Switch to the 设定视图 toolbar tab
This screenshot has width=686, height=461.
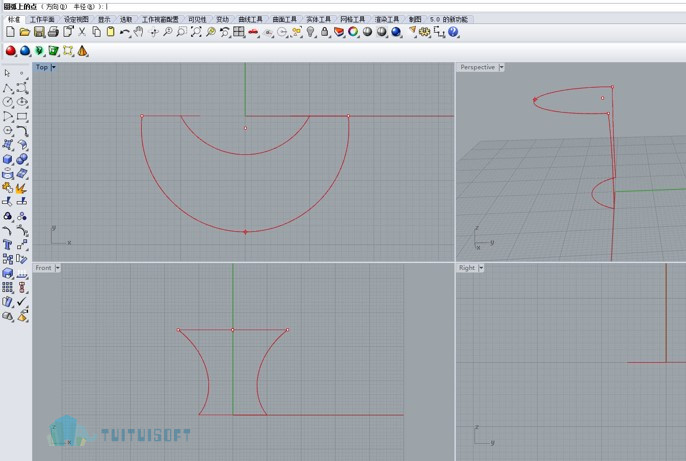point(76,19)
